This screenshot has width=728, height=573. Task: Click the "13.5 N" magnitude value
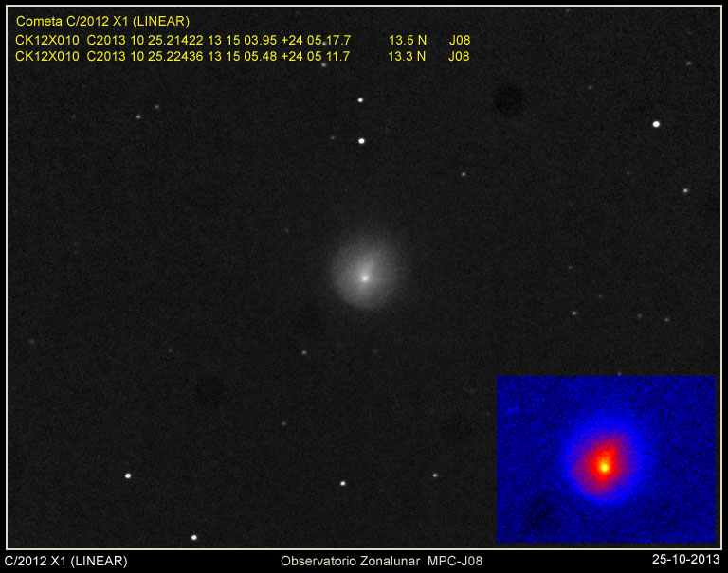click(408, 41)
